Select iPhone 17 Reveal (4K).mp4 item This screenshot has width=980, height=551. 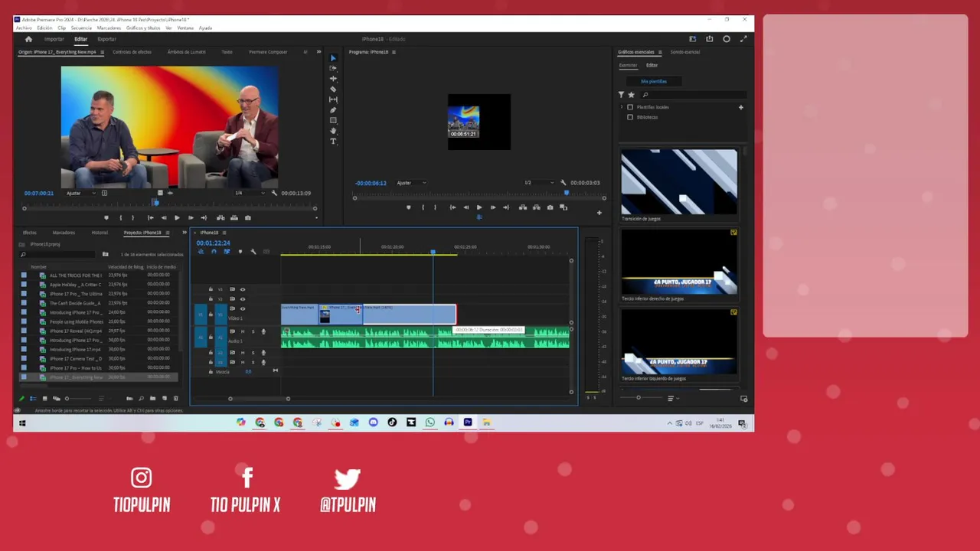coord(76,331)
